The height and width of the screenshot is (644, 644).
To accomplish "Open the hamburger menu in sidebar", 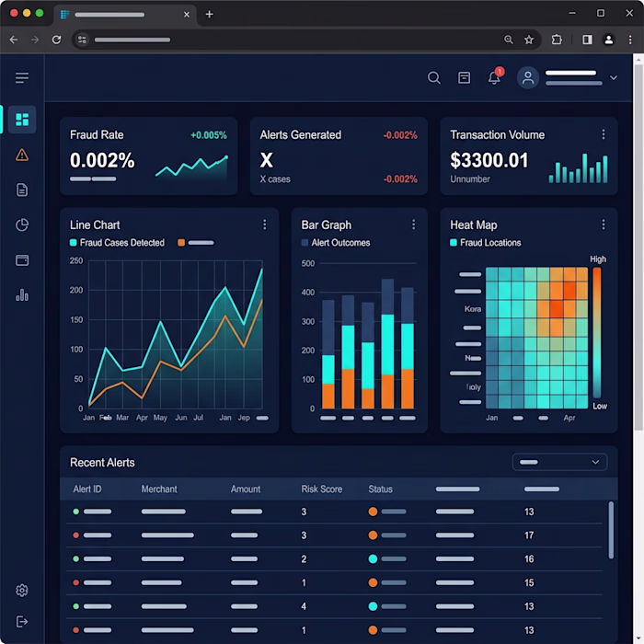I will point(22,77).
